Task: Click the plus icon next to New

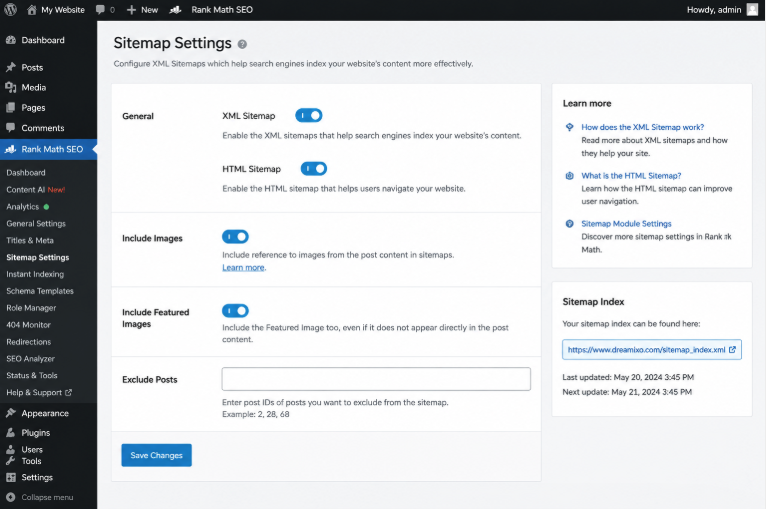Action: 131,10
